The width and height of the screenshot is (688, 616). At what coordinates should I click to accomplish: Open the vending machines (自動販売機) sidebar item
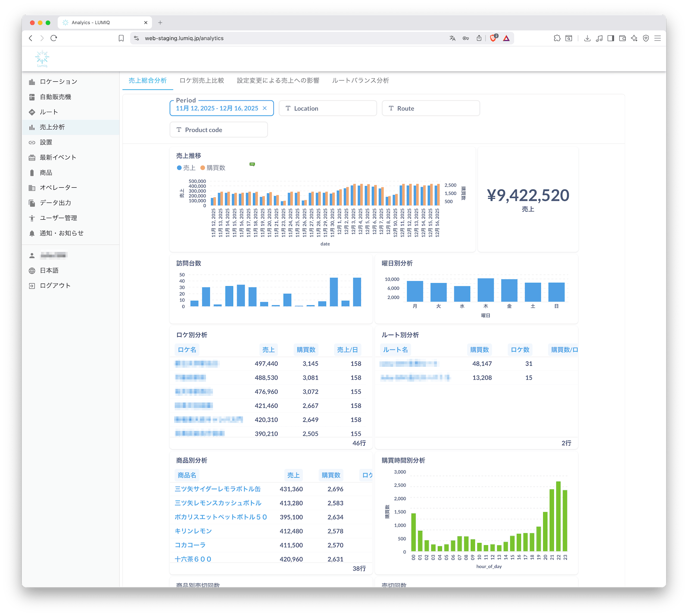55,97
